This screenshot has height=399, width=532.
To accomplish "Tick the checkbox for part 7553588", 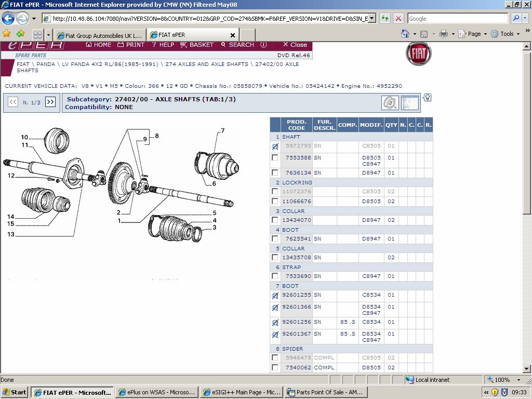I will 275,158.
